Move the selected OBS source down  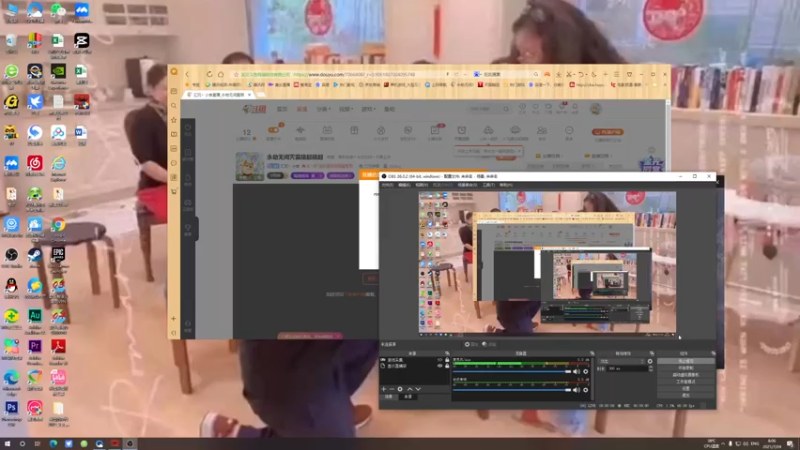click(x=418, y=389)
